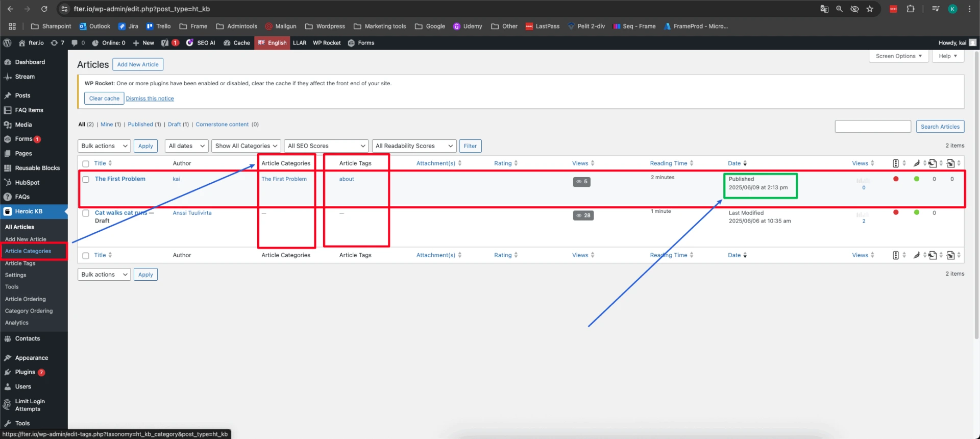Open Category Ordering in sidebar submenu
The image size is (980, 439).
pyautogui.click(x=29, y=311)
